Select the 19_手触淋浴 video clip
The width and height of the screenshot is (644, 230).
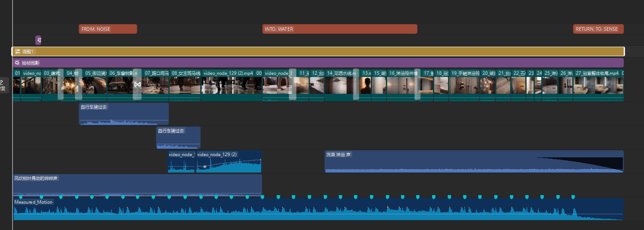(x=465, y=85)
